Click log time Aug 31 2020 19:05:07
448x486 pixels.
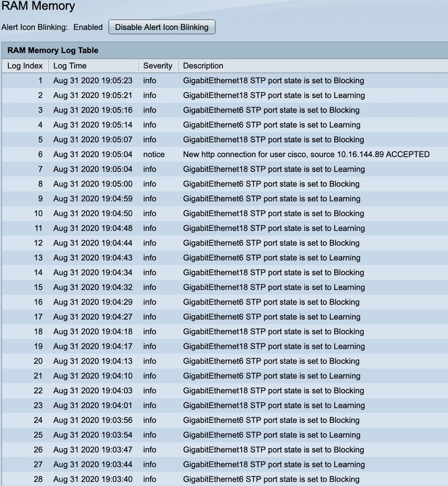click(x=93, y=140)
